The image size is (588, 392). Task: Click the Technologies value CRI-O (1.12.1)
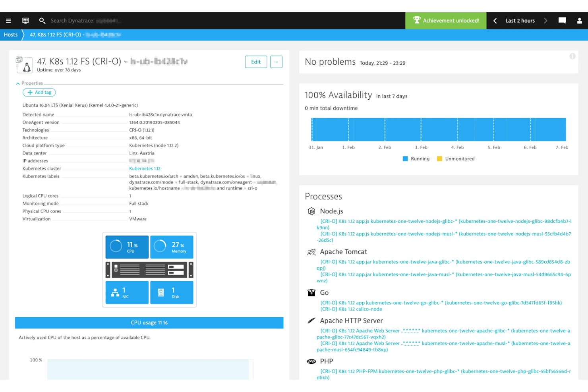point(142,130)
